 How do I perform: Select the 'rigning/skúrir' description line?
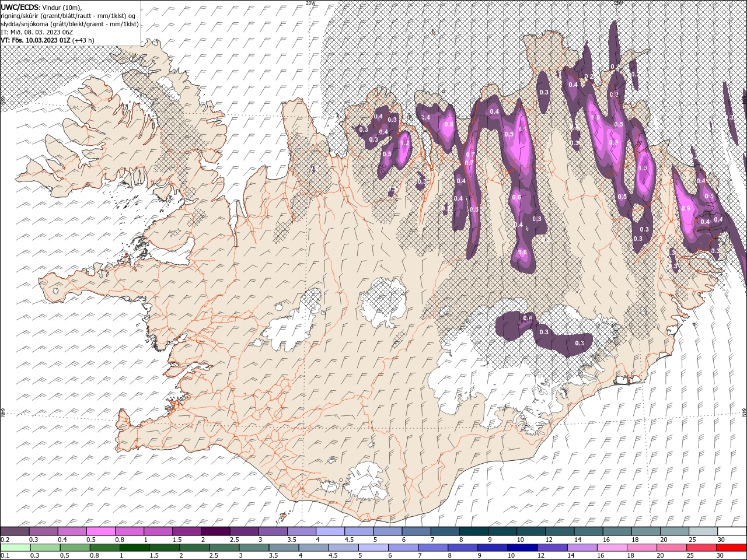point(68,16)
